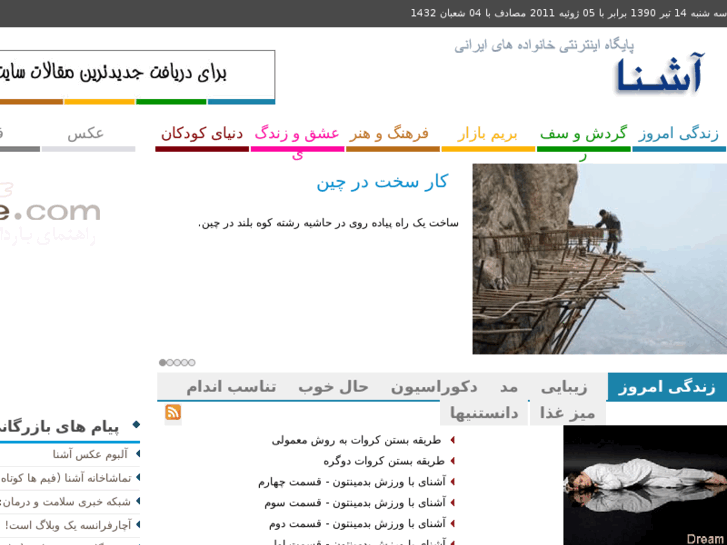Screen dimensions: 727x545
Task: Click the slide description ساخت یک راه پیاده روی
Action: tap(328, 223)
